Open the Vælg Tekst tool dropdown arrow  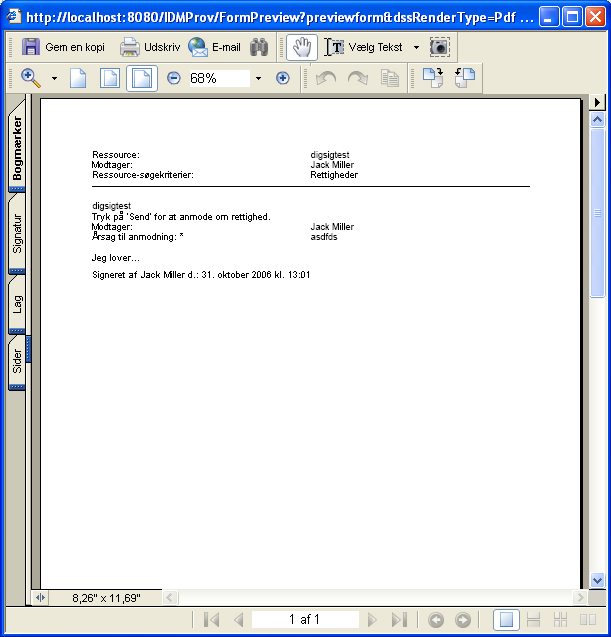(416, 48)
